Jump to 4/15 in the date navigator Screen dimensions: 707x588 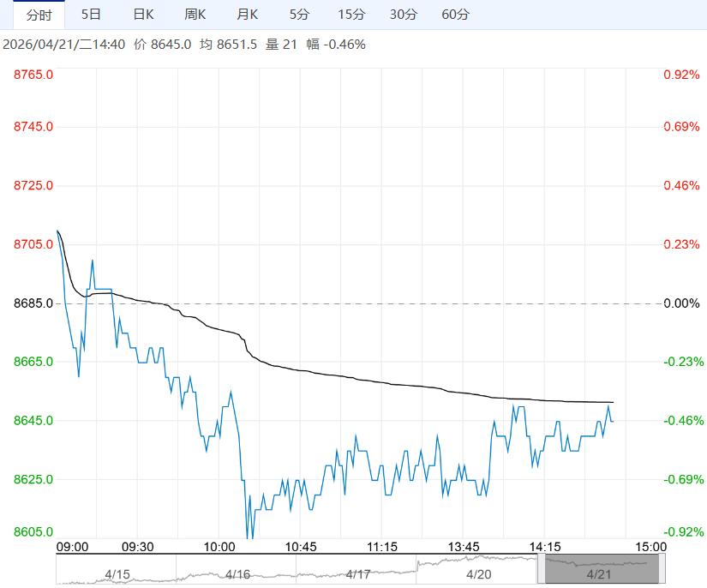point(117,573)
